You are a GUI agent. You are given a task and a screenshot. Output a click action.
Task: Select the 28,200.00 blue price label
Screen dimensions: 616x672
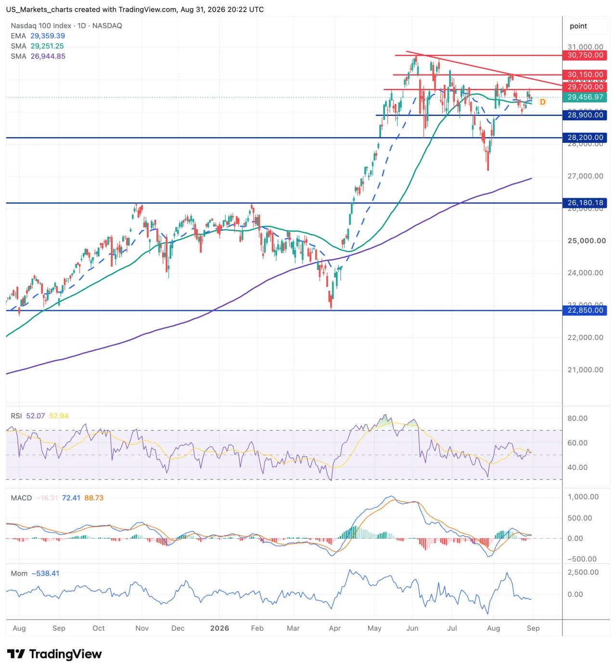pyautogui.click(x=585, y=137)
